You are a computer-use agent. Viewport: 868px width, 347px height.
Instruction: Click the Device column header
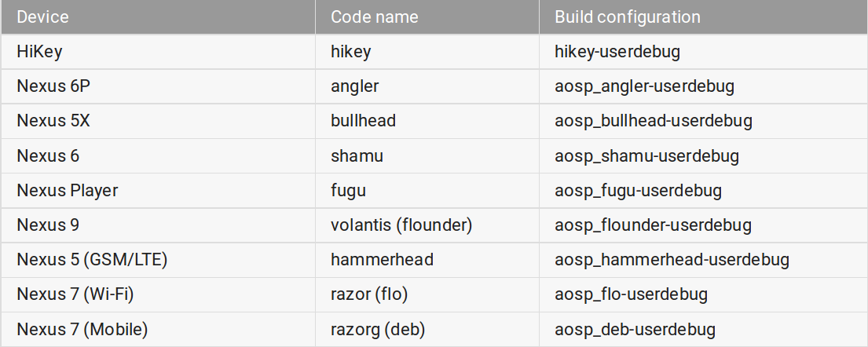(42, 16)
